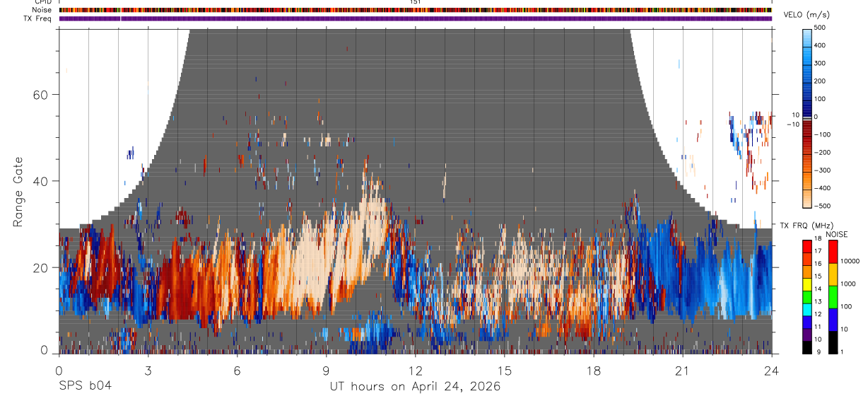868x401 pixels.
Task: Click the 1000 label on the NOISE scale
Action: [849, 284]
